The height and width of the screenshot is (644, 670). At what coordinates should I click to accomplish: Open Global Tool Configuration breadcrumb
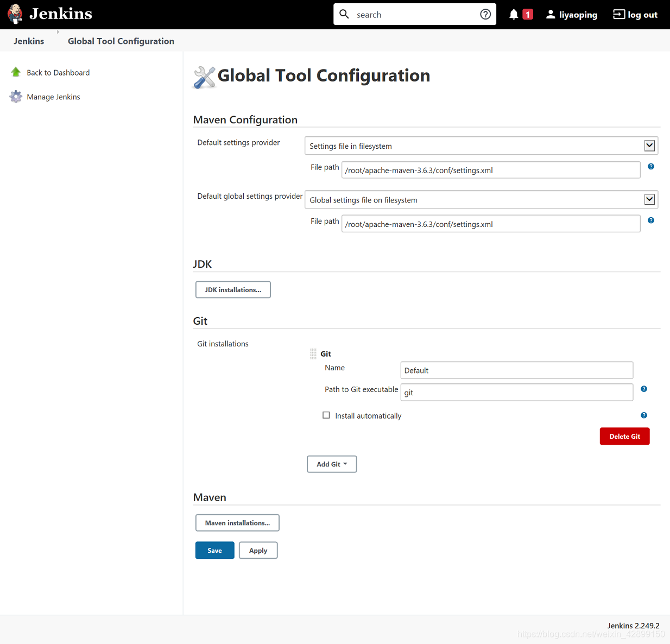pyautogui.click(x=121, y=41)
